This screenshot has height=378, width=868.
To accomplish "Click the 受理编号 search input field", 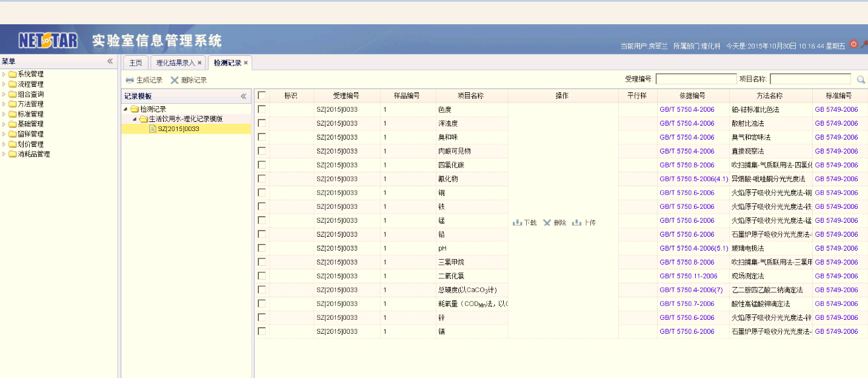I will (696, 79).
